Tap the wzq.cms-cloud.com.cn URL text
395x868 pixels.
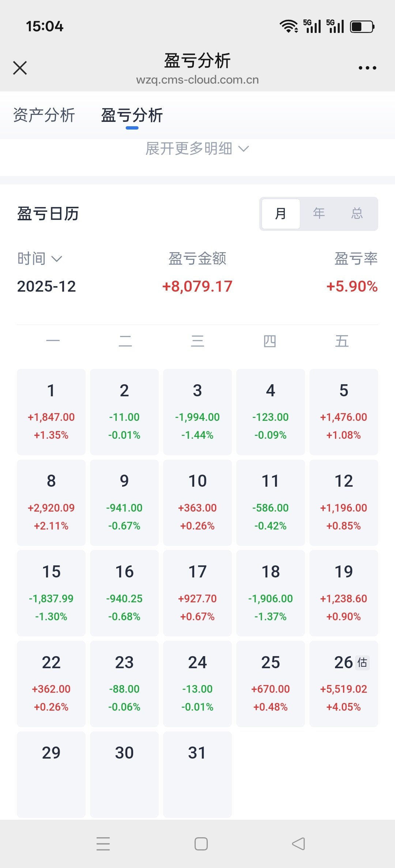(197, 80)
